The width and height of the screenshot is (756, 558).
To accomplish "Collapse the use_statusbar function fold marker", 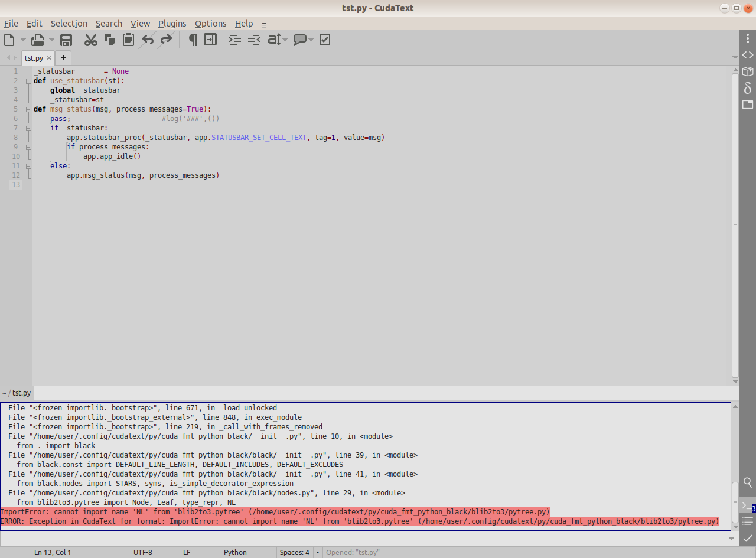I will [28, 80].
